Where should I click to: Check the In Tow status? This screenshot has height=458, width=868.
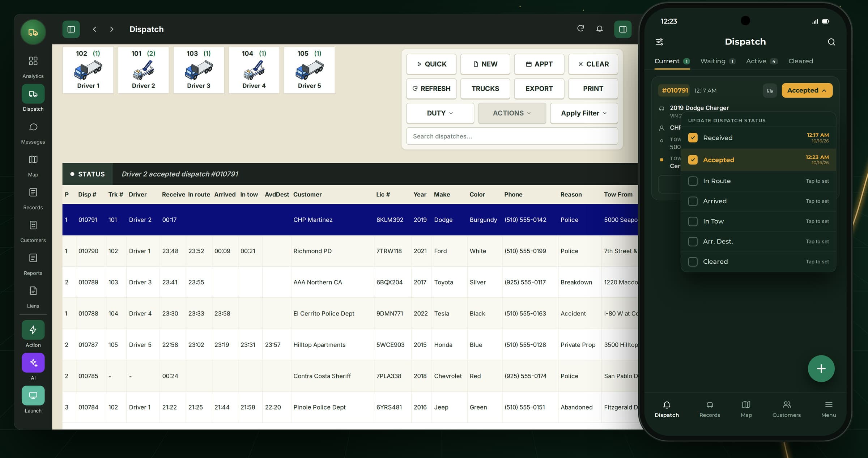coord(693,221)
